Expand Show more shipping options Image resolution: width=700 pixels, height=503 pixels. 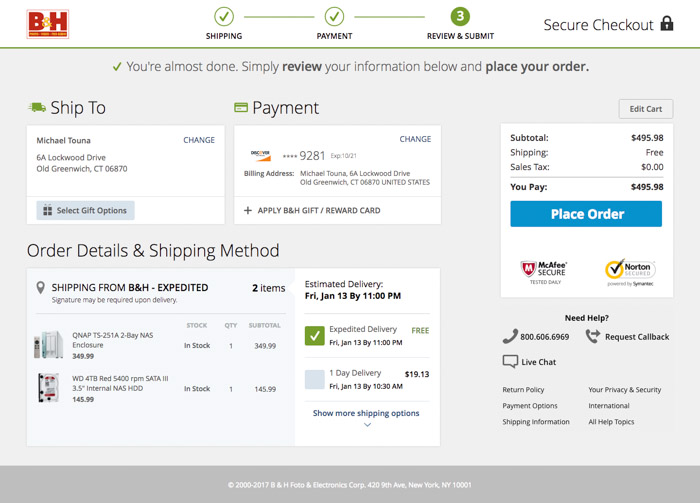coord(366,413)
